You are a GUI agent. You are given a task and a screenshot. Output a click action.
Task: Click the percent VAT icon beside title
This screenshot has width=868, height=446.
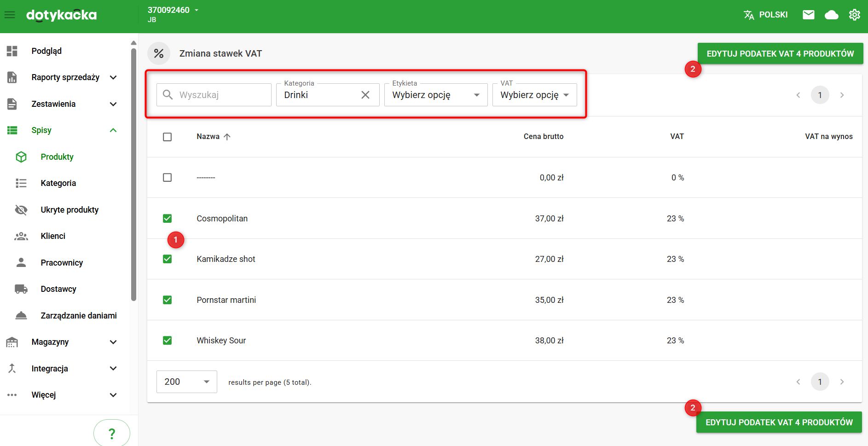click(x=159, y=54)
